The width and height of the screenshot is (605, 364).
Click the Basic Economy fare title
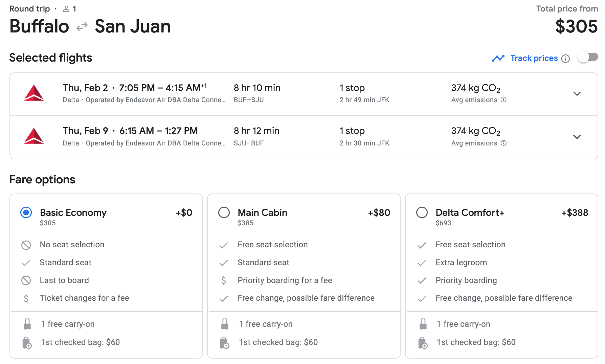73,212
